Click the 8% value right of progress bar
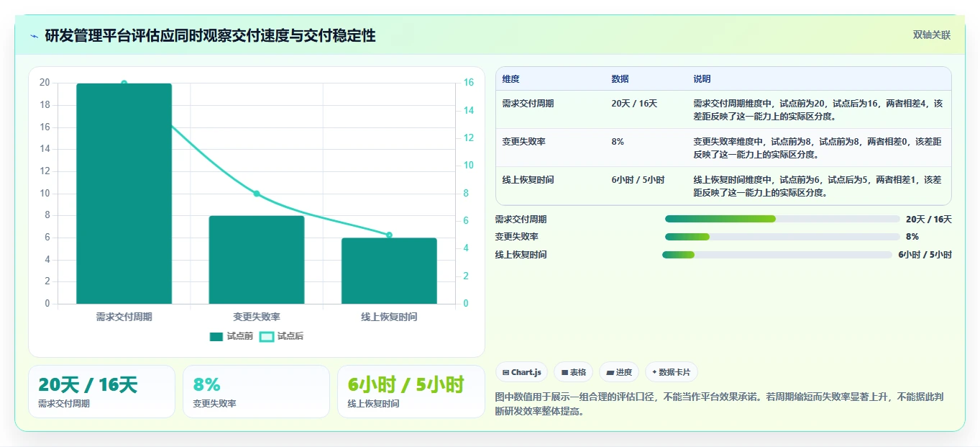The height and width of the screenshot is (447, 980). point(912,237)
